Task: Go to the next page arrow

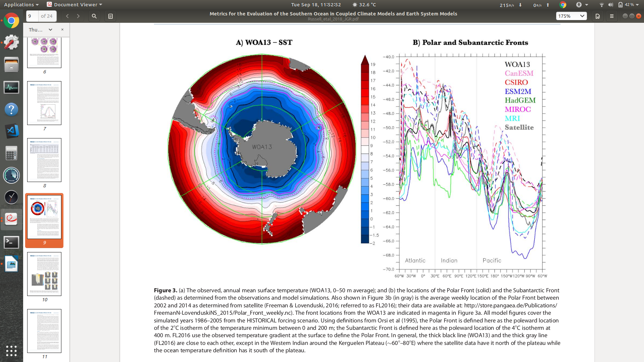Action: coord(78,16)
